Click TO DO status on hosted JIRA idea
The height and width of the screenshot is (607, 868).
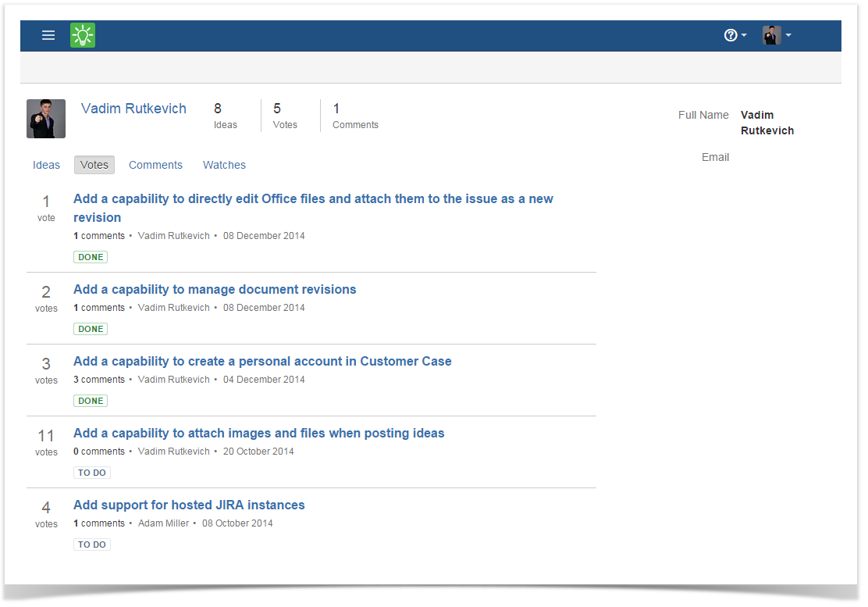point(92,545)
